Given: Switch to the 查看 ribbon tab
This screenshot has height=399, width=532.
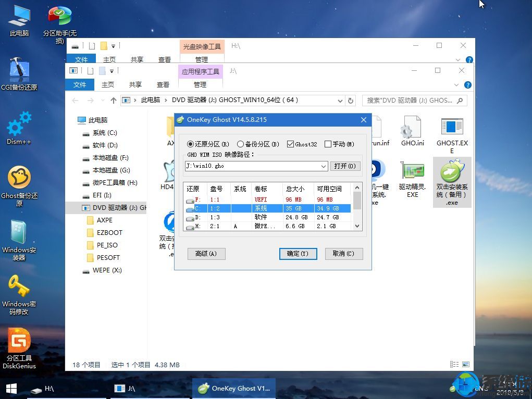Looking at the screenshot, I should (x=163, y=84).
